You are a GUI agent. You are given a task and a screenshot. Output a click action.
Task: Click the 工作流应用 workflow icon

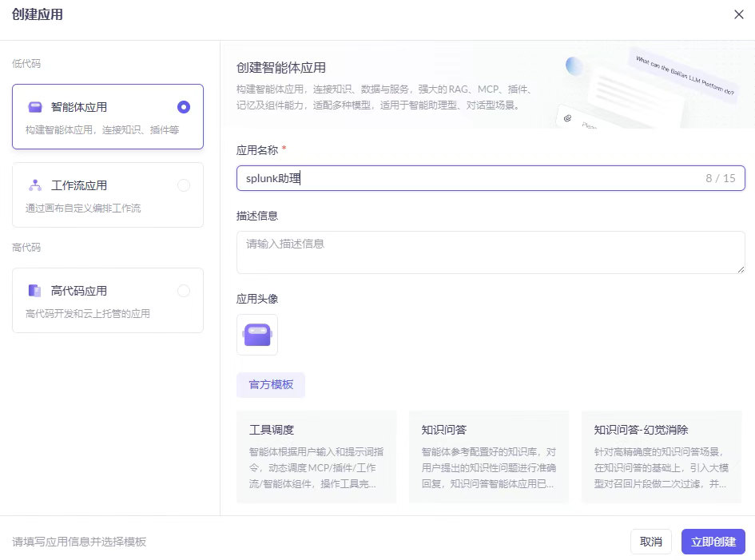click(x=35, y=185)
